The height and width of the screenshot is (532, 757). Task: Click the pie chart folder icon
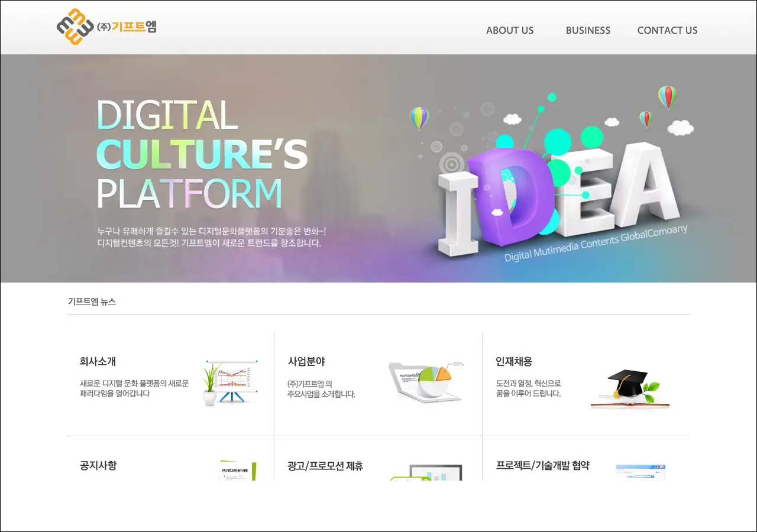[x=426, y=381]
